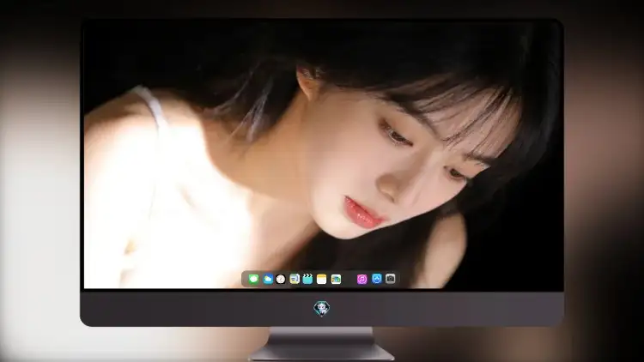Open the yellow Notes app in dock
The height and width of the screenshot is (362, 644).
(x=322, y=279)
